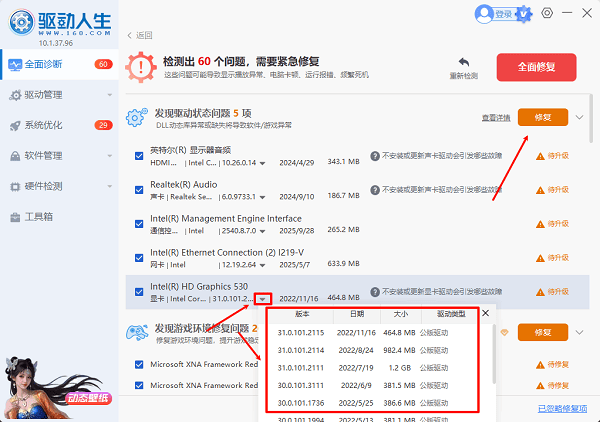Expand the 硬件检测 sidebar arrow

[x=110, y=186]
